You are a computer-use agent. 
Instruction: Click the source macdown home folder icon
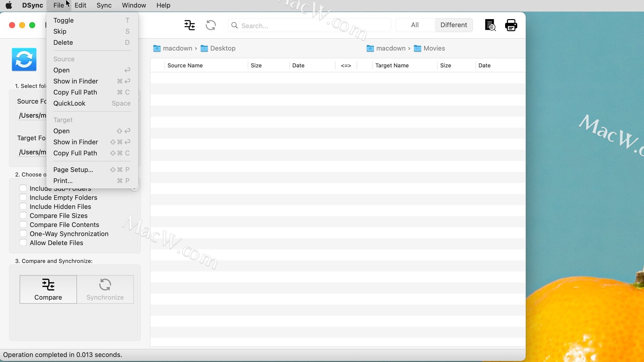157,48
